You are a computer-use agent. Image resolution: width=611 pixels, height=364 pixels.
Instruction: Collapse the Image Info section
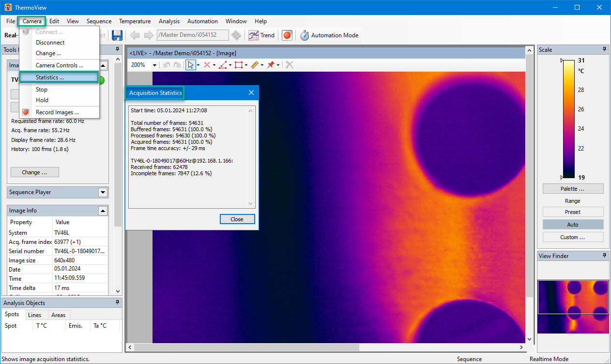point(103,211)
